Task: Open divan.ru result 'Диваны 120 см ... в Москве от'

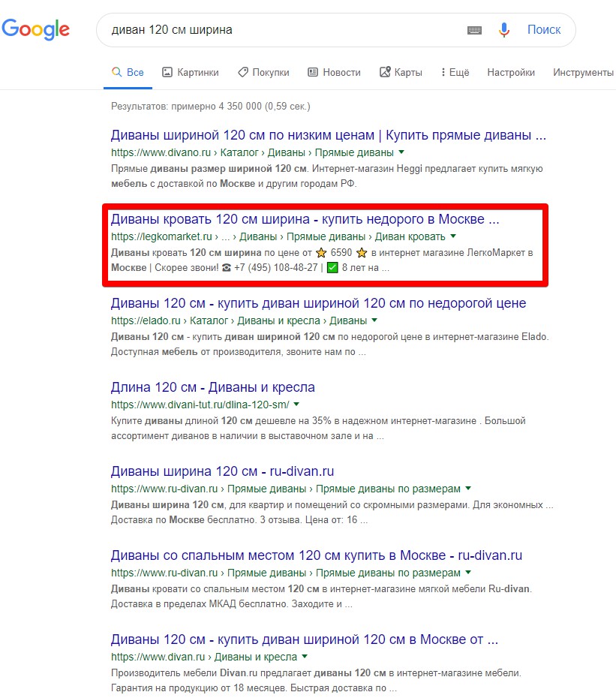Action: click(x=305, y=639)
